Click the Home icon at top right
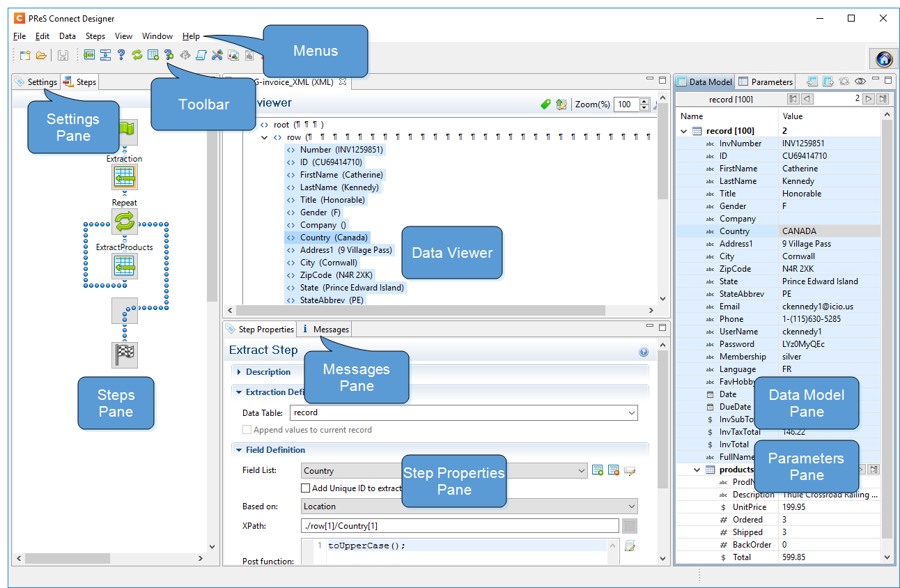This screenshot has height=588, width=900. point(883,59)
